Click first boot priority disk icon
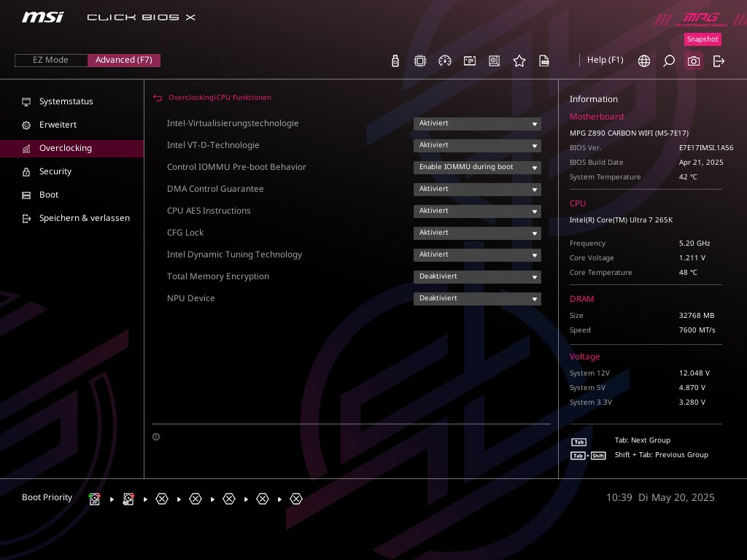The height and width of the screenshot is (560, 747). pos(94,499)
